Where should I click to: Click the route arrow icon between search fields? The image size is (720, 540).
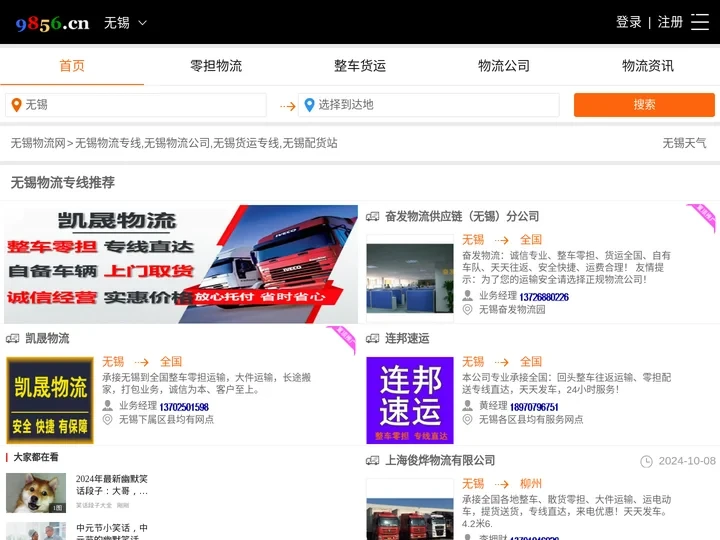pyautogui.click(x=288, y=107)
